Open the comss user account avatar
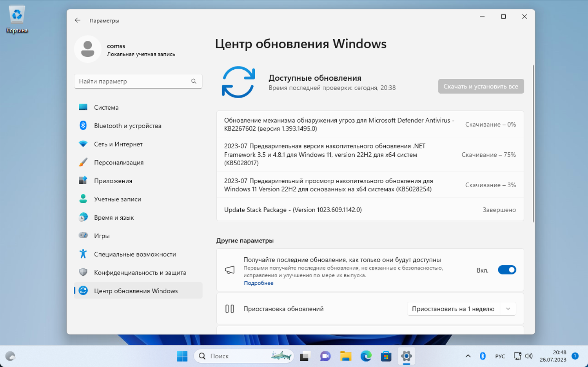588x367 pixels. click(88, 49)
